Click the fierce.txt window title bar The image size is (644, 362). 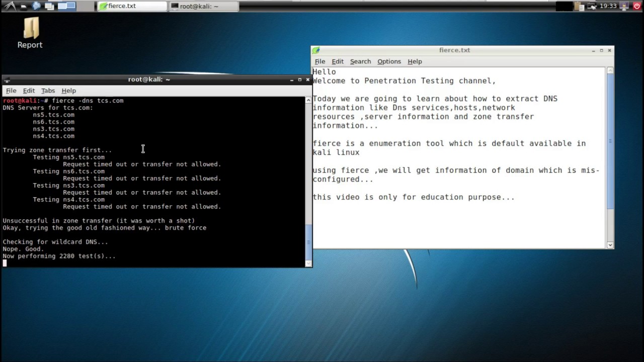tap(455, 50)
